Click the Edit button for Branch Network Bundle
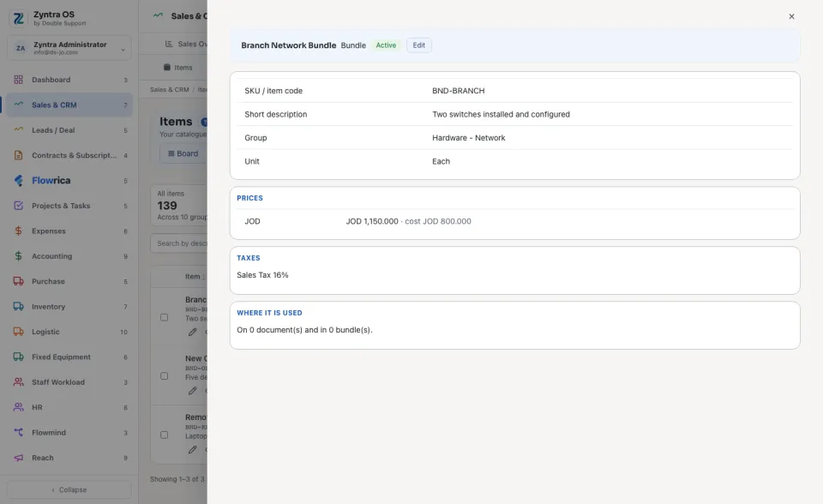 tap(419, 45)
